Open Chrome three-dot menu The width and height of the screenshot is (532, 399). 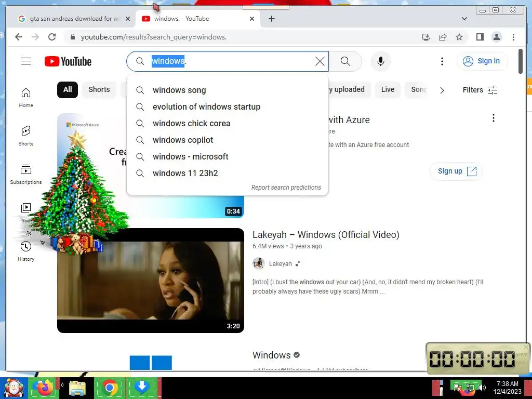pos(513,37)
